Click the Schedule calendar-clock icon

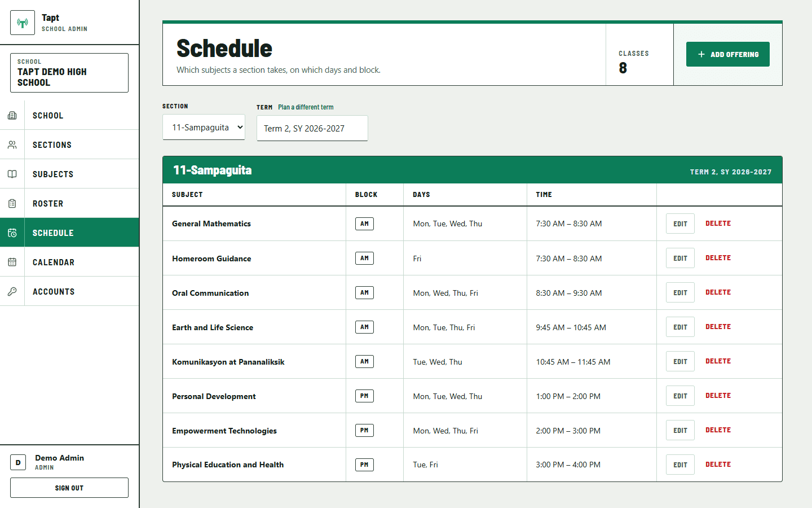12,233
